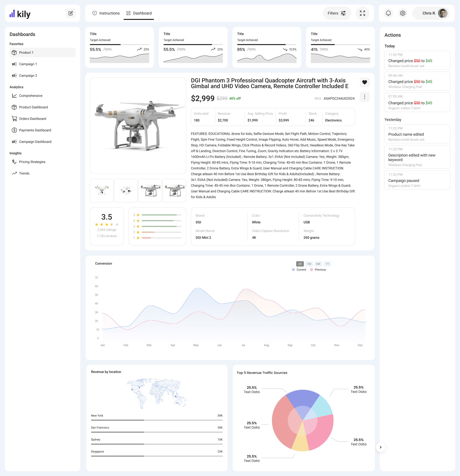Click the next arrow button near pie chart
The image size is (460, 476).
tap(380, 447)
